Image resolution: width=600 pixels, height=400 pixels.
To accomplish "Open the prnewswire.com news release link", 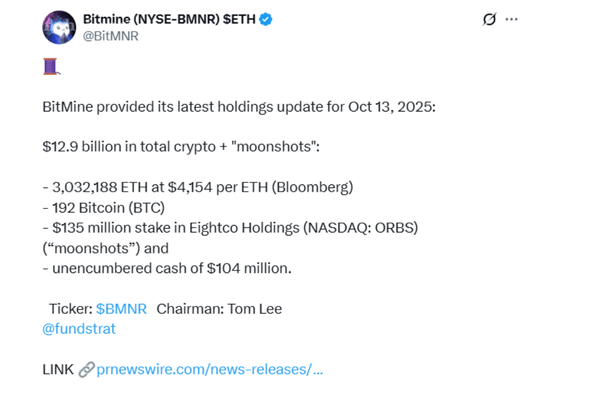I will [209, 369].
